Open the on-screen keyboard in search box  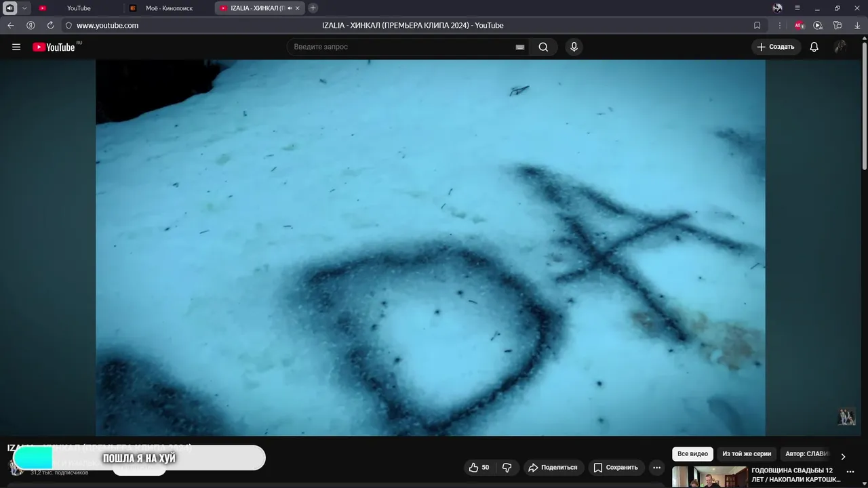[x=520, y=47]
